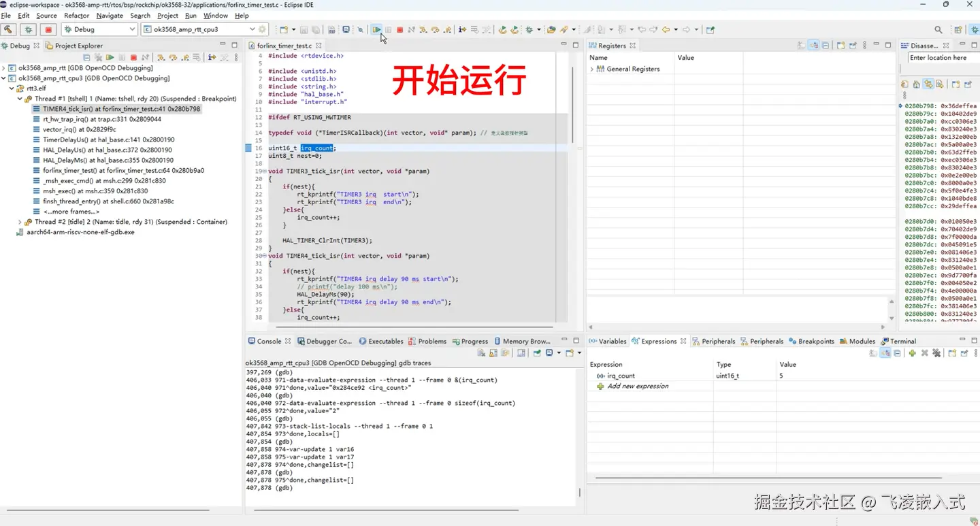980x526 pixels.
Task: Click the green plus Add Expression icon
Action: [912, 353]
